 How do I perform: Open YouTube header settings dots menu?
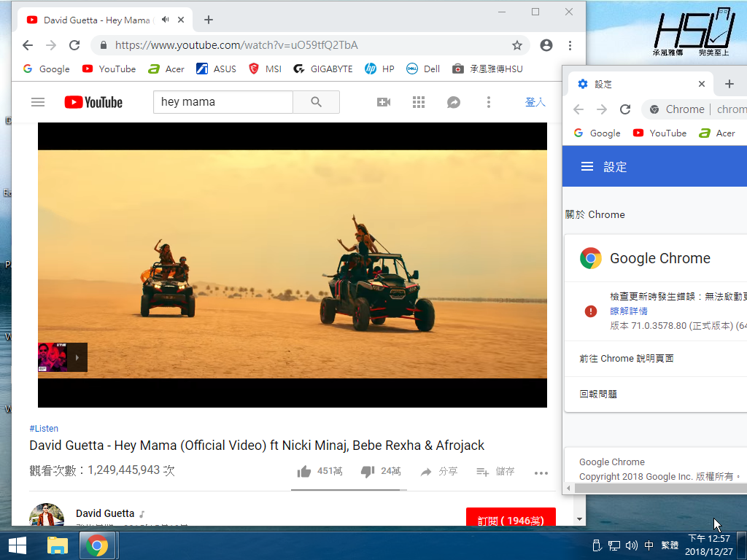pos(488,102)
